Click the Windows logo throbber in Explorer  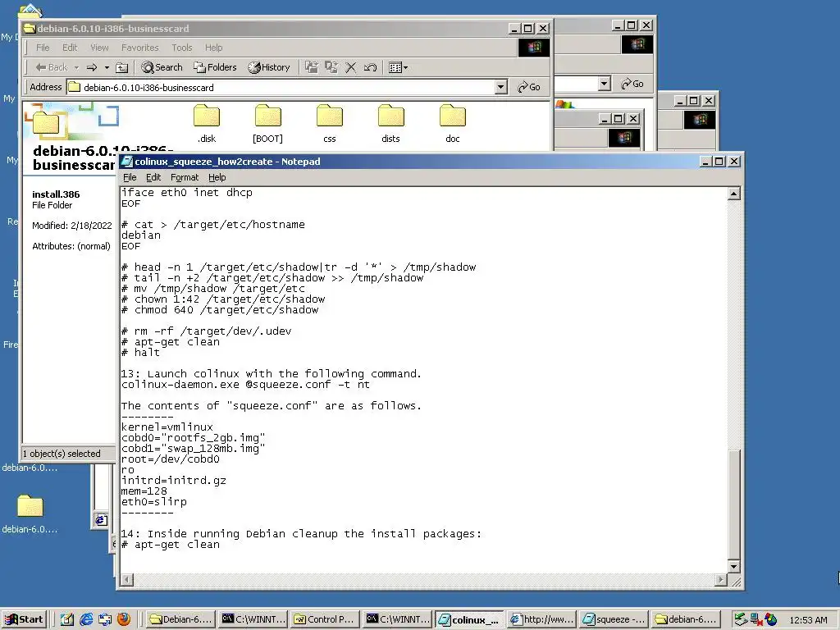pos(533,47)
